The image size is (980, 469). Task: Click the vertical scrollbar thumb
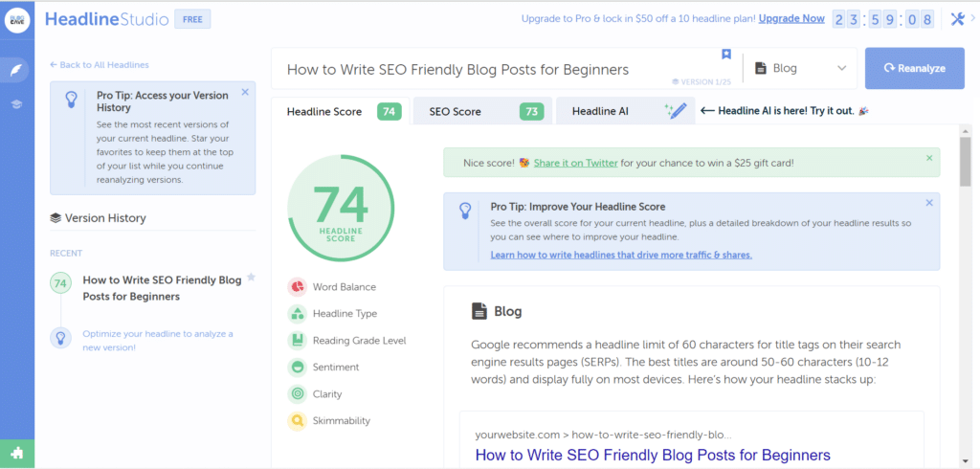(x=966, y=160)
